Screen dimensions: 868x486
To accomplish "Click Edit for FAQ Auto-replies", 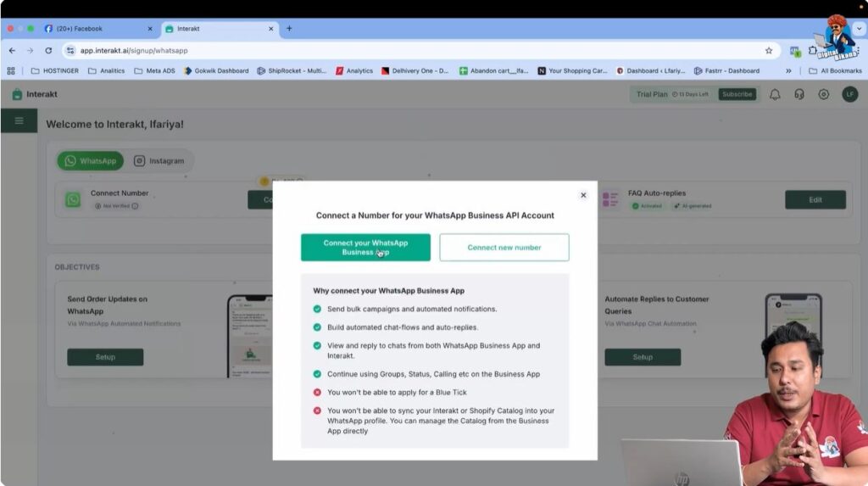I will 815,199.
